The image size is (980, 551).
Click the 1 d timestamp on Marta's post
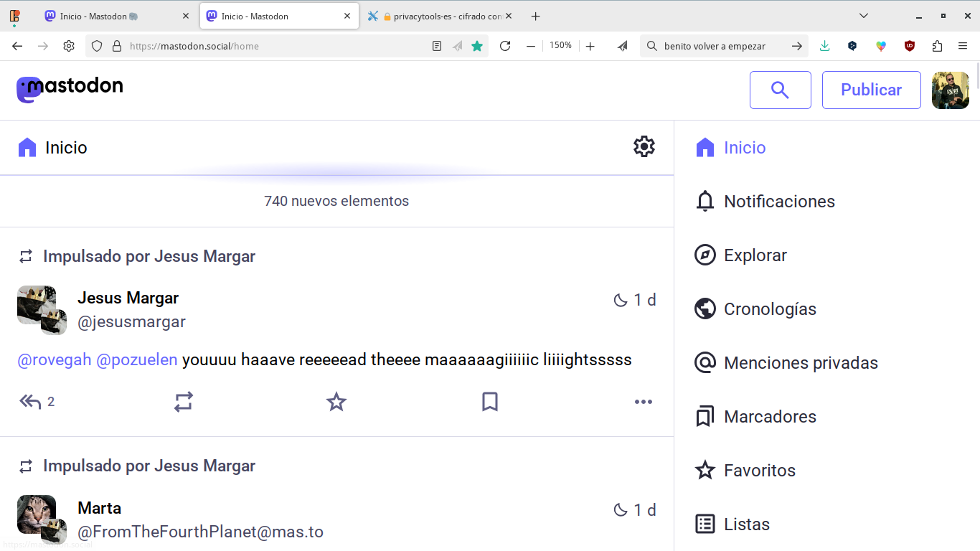(x=644, y=510)
